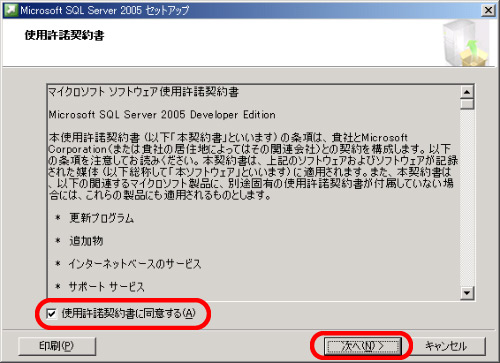Click the '使用許諾契約書' page heading
Screen dimensions: 500x363
pyautogui.click(x=64, y=35)
